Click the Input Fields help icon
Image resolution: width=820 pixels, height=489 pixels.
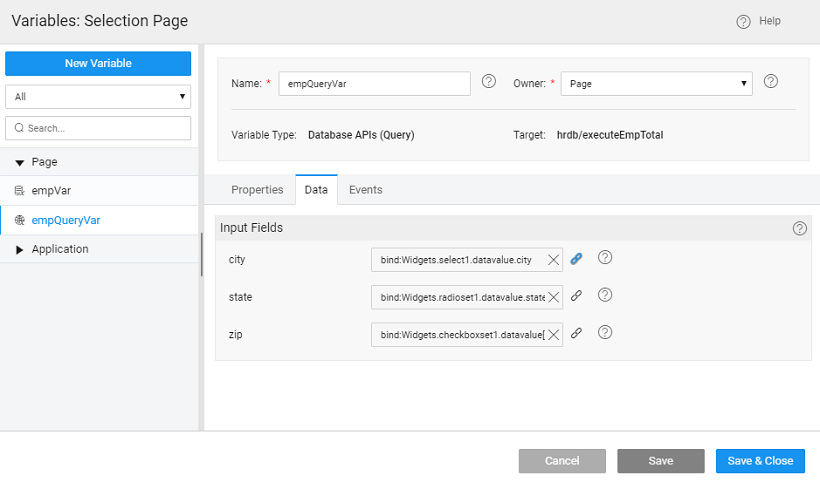click(799, 228)
